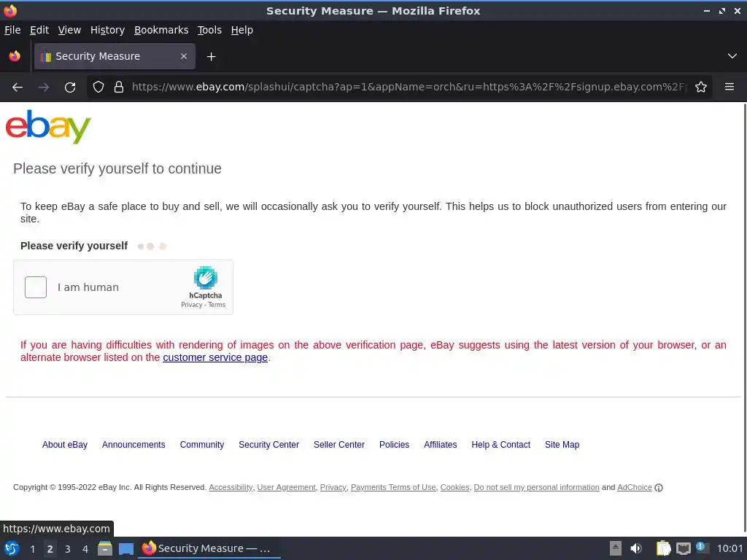Expand the list all tabs chevron
Viewport: 747px width, 560px height.
coord(732,56)
